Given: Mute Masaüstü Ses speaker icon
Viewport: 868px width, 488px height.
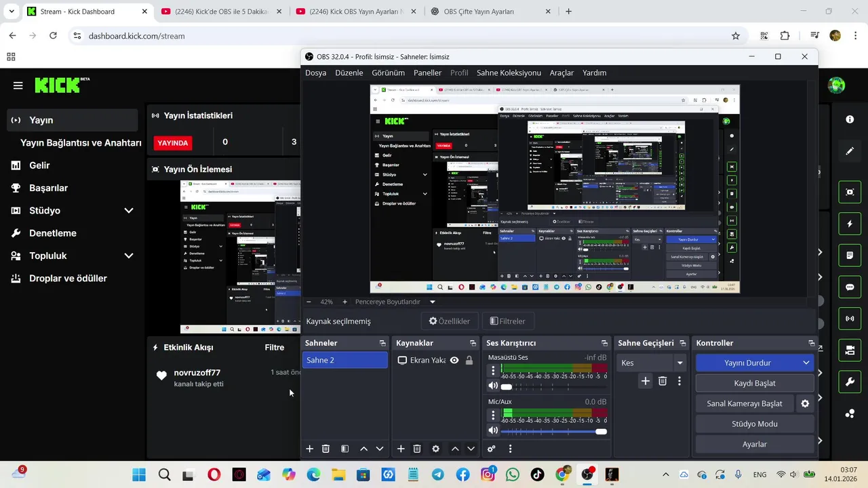Looking at the screenshot, I should point(493,386).
